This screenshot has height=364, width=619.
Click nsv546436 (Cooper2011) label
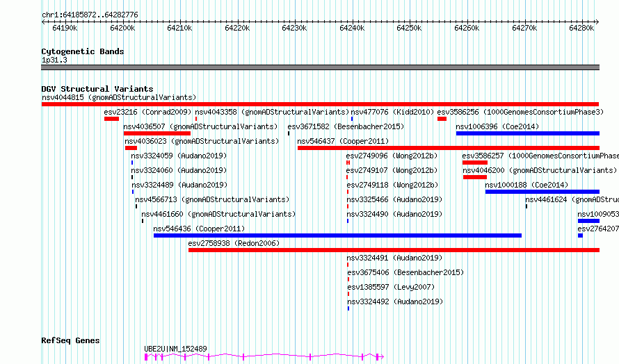(x=199, y=229)
